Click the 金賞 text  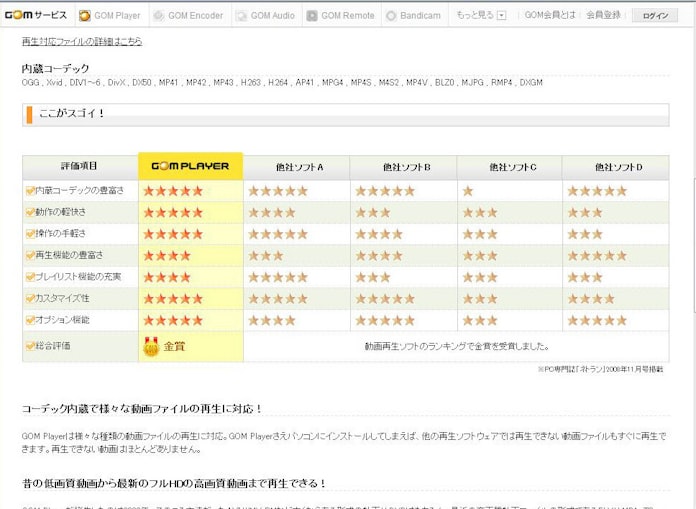pyautogui.click(x=174, y=346)
